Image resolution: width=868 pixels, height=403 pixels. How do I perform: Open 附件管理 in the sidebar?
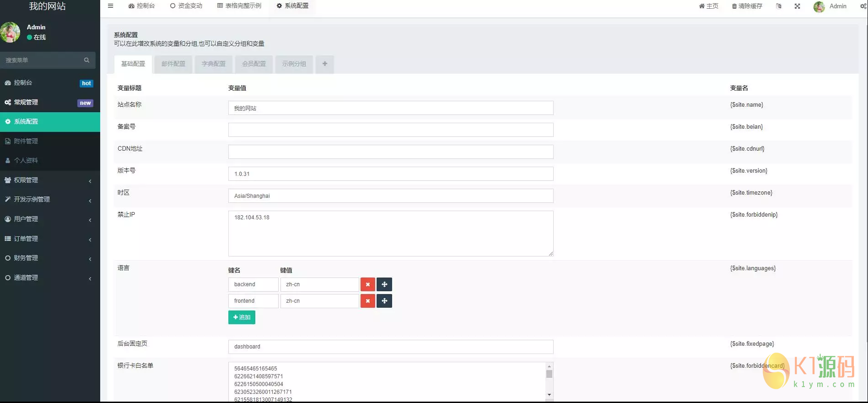tap(50, 142)
